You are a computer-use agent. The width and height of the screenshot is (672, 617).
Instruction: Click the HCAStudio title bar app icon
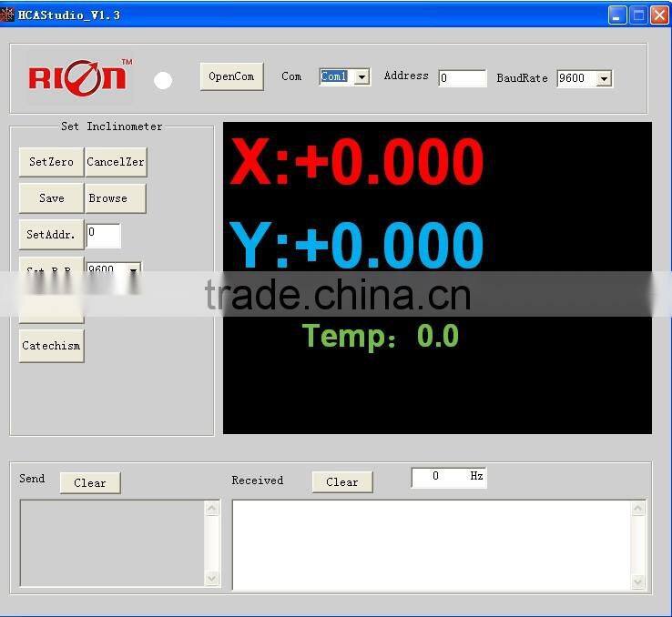(8, 15)
